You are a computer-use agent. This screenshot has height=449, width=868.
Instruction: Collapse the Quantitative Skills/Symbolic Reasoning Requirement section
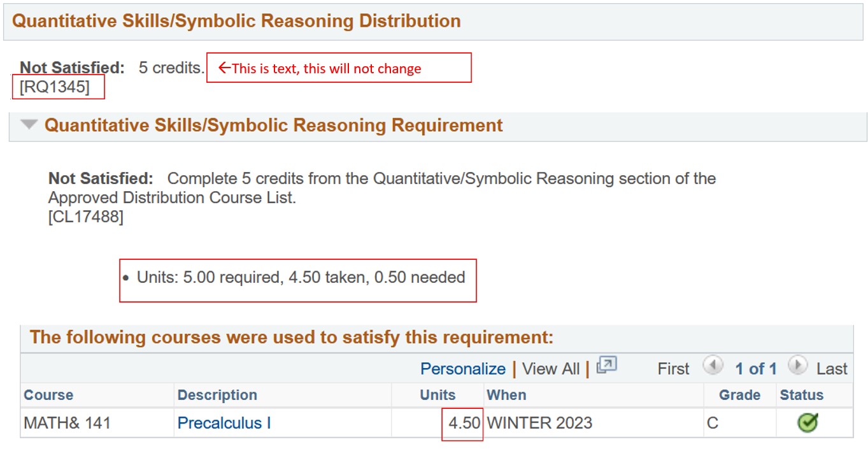[x=29, y=125]
